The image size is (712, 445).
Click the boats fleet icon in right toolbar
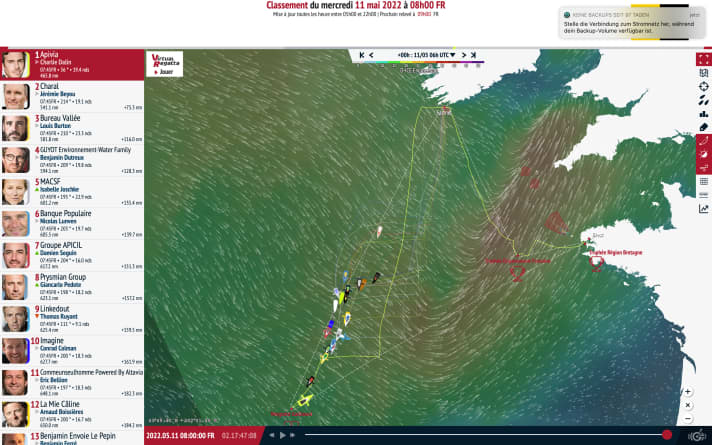(x=703, y=100)
